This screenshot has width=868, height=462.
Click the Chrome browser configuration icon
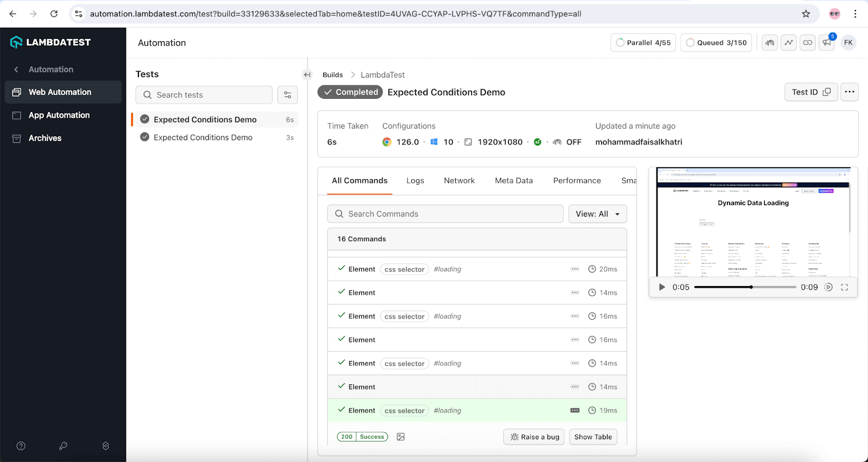tap(387, 142)
